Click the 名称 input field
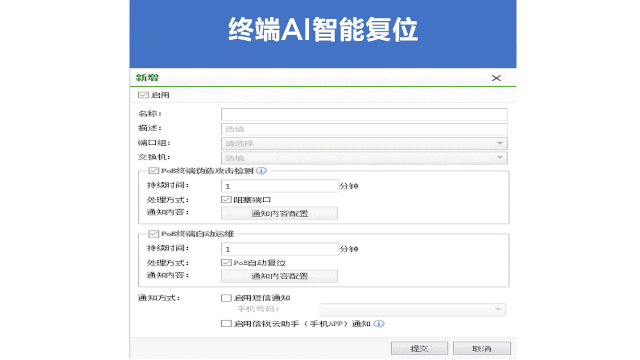Image resolution: width=640 pixels, height=360 pixels. pos(364,114)
